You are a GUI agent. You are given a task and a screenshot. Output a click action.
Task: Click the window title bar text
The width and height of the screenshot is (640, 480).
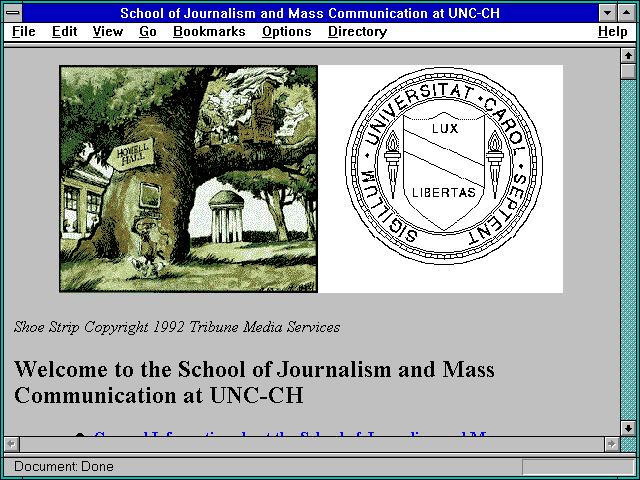point(310,13)
